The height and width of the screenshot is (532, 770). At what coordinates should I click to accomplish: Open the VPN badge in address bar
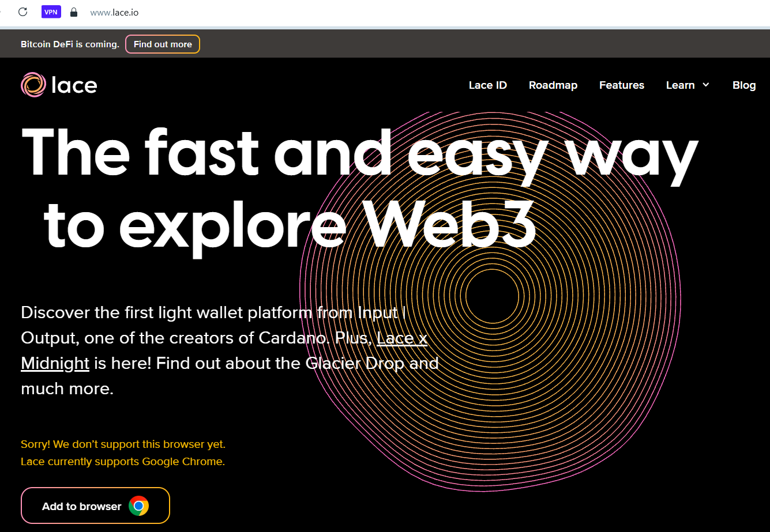pos(51,12)
